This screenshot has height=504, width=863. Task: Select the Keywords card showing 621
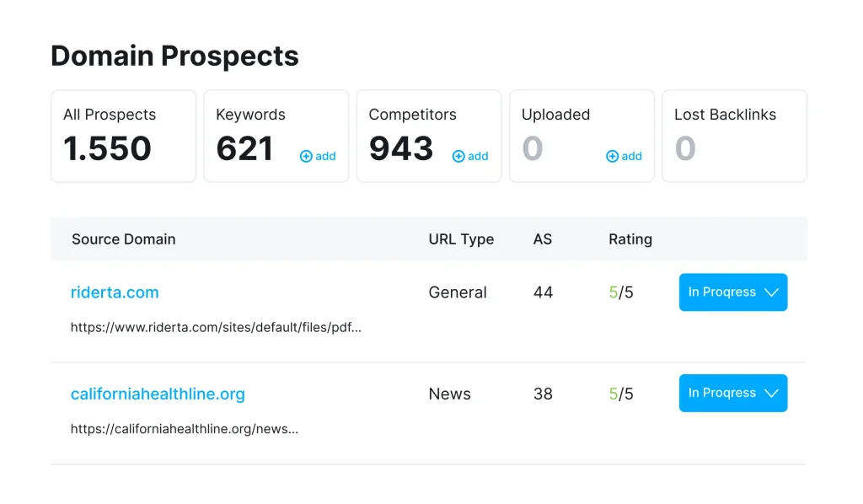click(276, 136)
